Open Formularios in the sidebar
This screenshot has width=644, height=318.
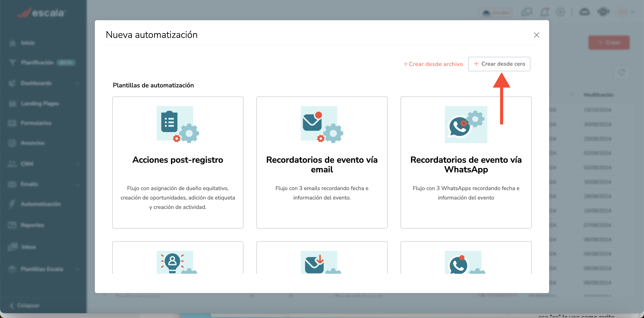click(x=36, y=123)
